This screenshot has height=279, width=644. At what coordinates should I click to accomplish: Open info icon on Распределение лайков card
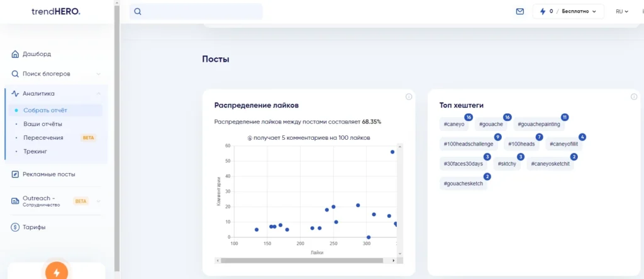409,97
